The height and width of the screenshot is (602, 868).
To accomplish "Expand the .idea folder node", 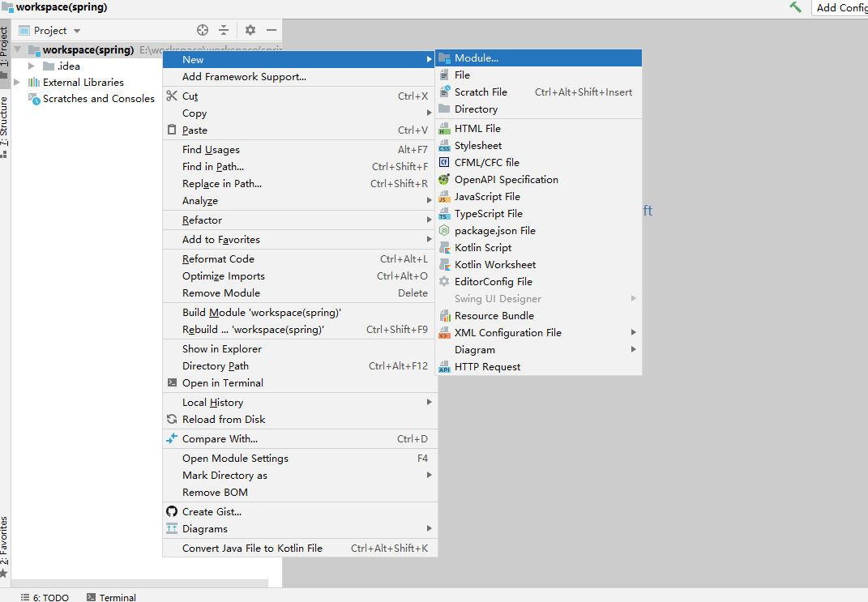I will pyautogui.click(x=32, y=66).
